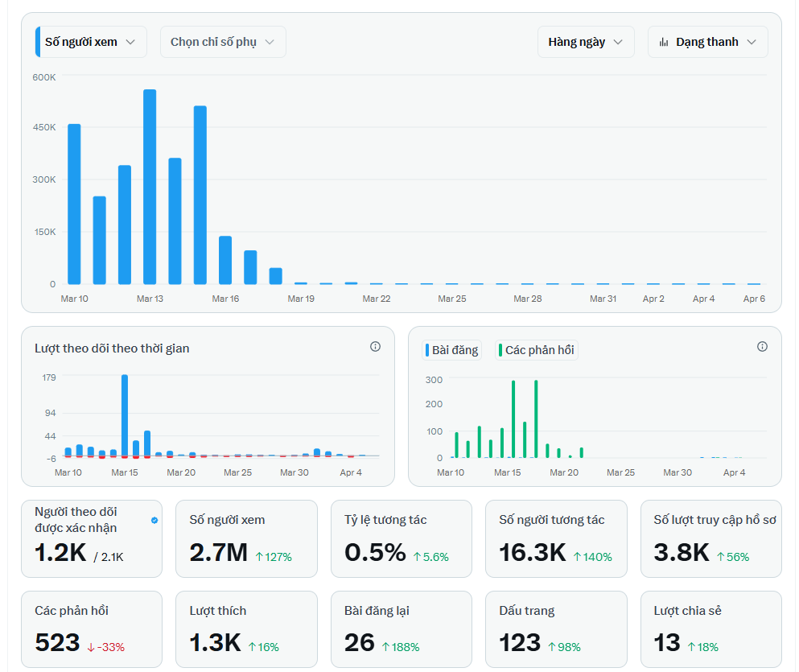Screen dimensions: 799x672
Task: Select the Số người xem 2.7M card
Action: tap(247, 538)
